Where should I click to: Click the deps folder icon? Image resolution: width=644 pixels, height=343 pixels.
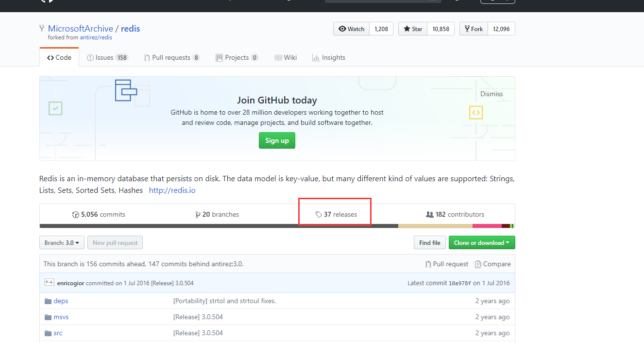pos(48,301)
